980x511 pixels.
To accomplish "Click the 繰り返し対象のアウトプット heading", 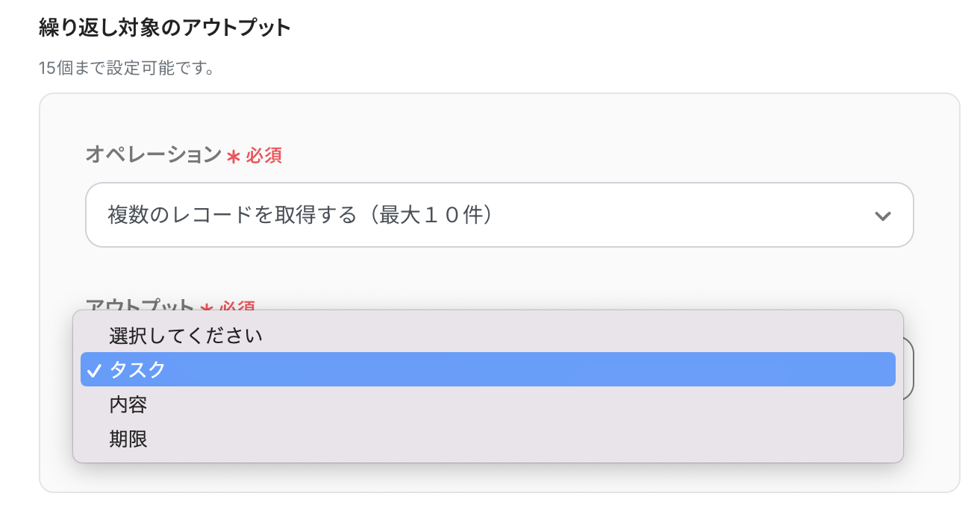I will tap(164, 28).
